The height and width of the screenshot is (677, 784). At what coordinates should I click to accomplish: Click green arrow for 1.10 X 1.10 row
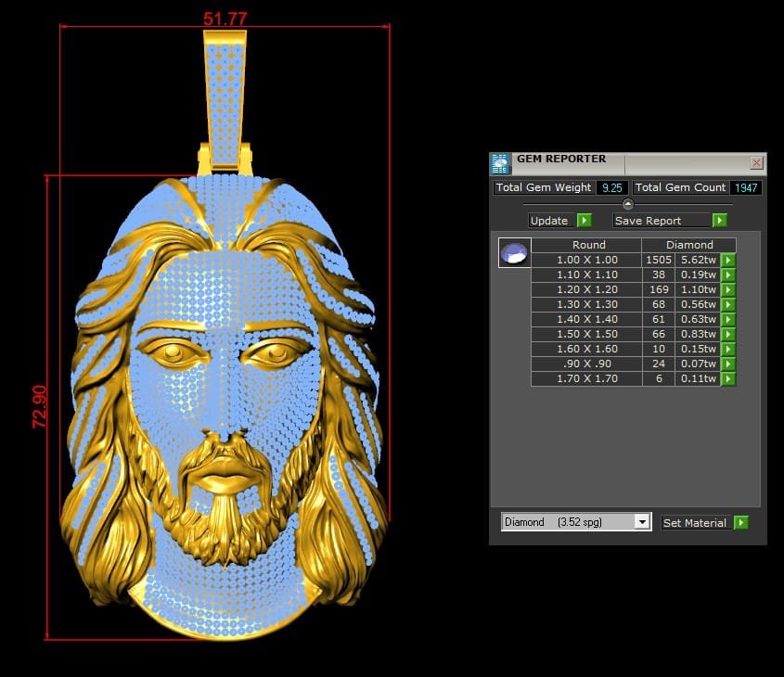coord(728,275)
